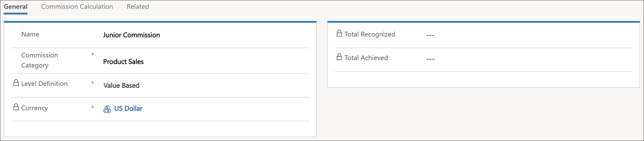644x141 pixels.
Task: Click the Currency label text
Action: coord(34,108)
